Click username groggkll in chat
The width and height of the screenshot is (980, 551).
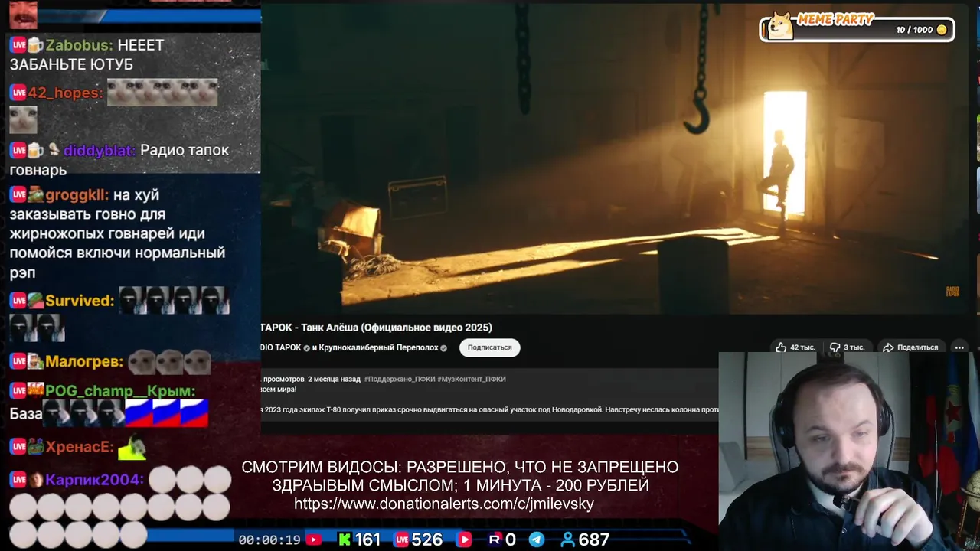tap(77, 195)
